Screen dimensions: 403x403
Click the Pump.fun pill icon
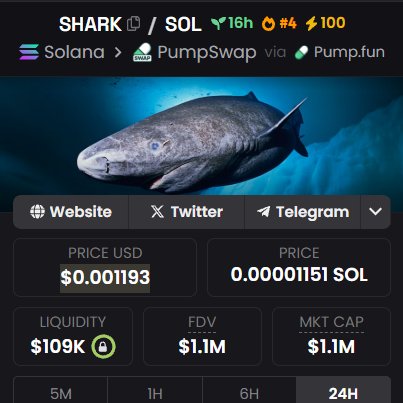point(301,53)
